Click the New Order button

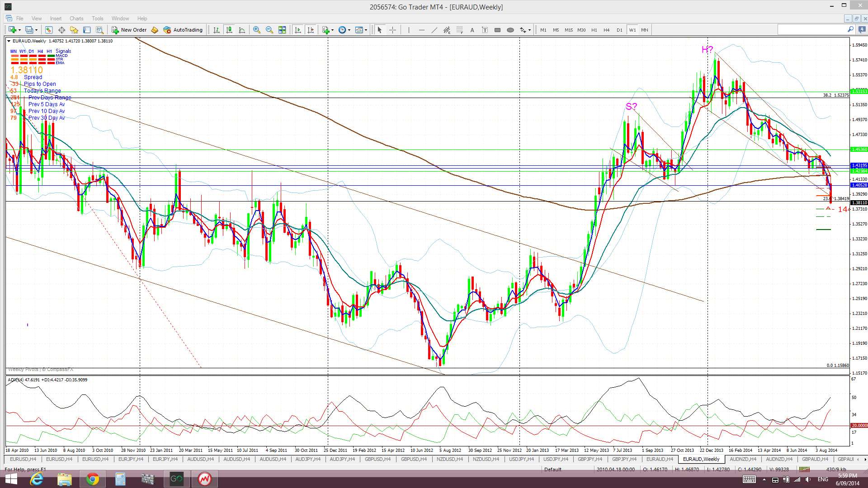click(129, 30)
